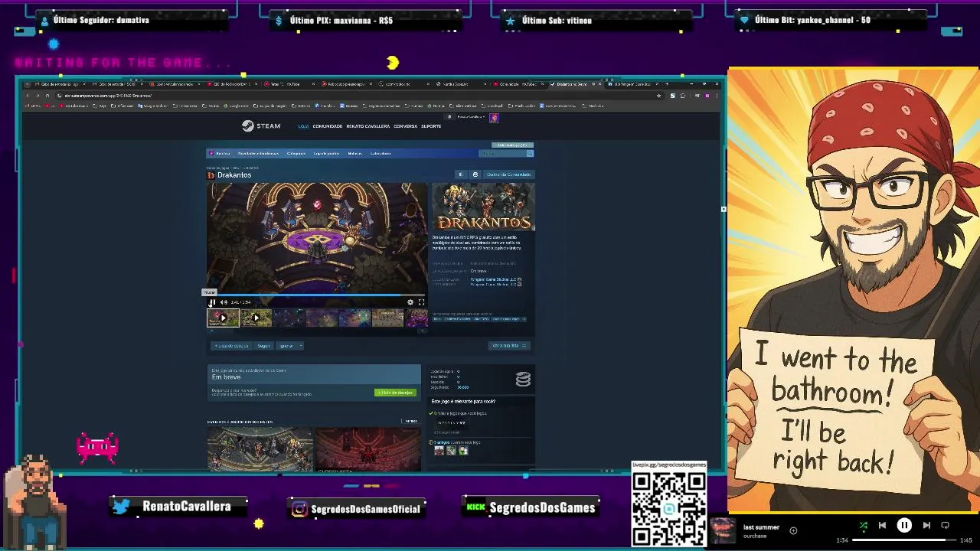Image resolution: width=980 pixels, height=551 pixels.
Task: Expand the plus button after tags
Action: [525, 319]
